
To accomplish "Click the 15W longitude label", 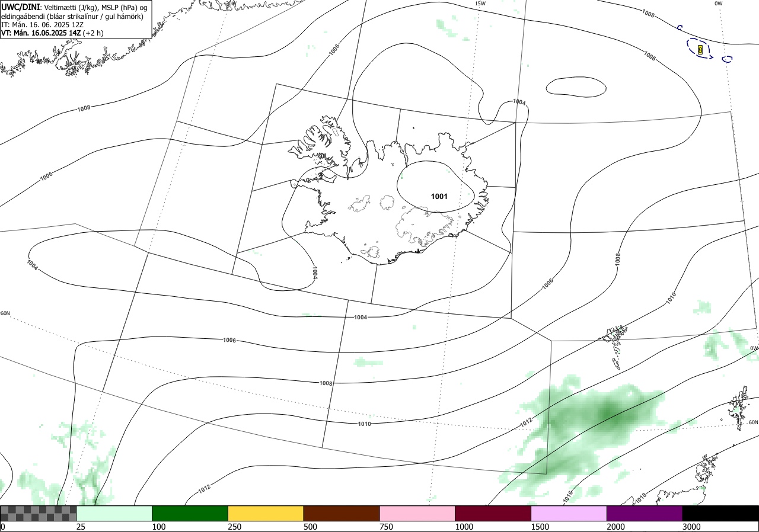I will [x=480, y=4].
